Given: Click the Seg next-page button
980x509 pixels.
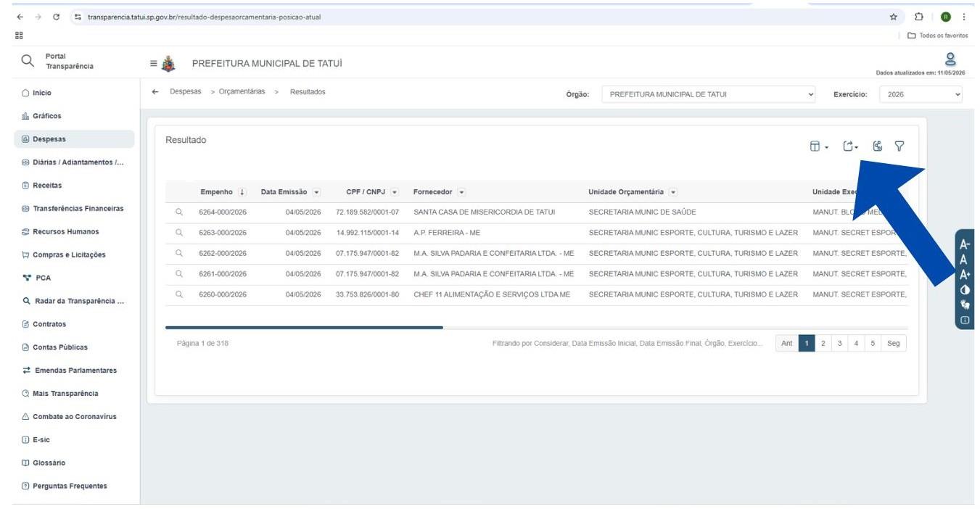Looking at the screenshot, I should [x=894, y=344].
